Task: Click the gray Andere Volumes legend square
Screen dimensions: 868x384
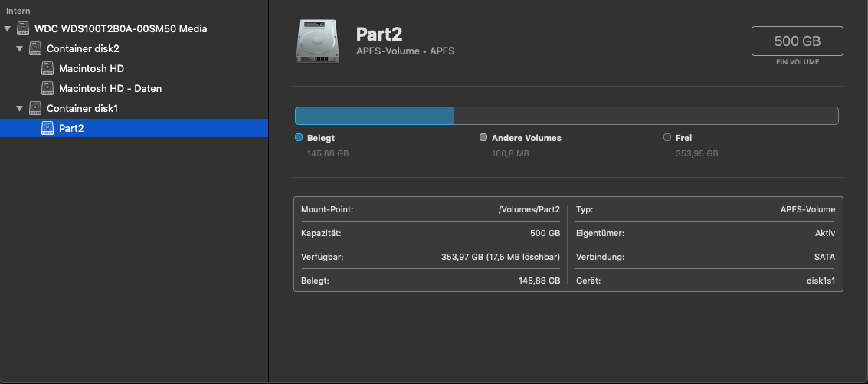Action: pyautogui.click(x=483, y=138)
